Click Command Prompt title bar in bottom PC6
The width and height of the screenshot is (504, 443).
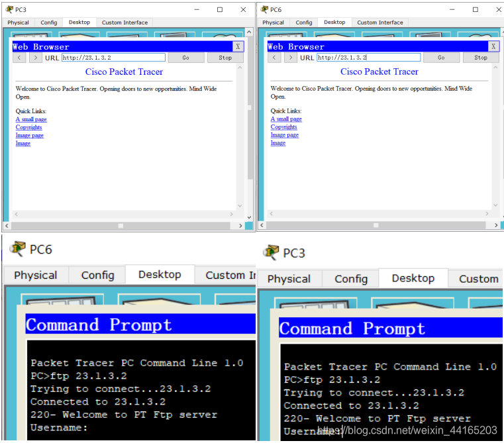pyautogui.click(x=140, y=324)
